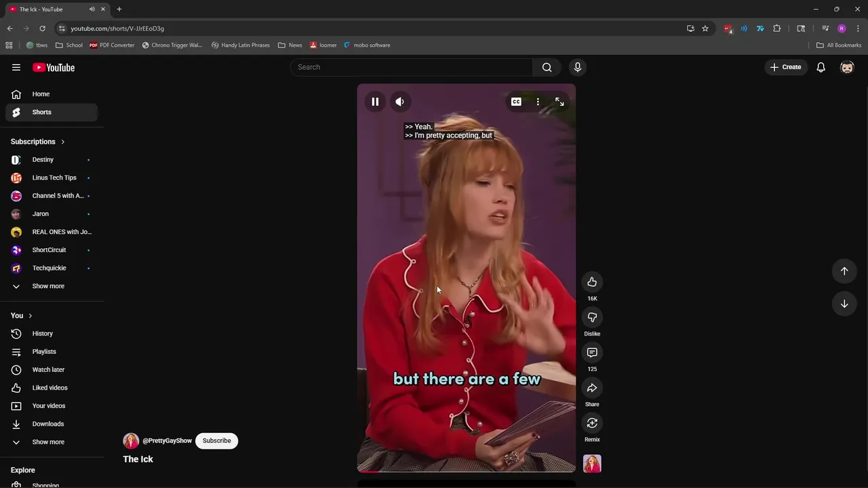Mute the tab via tab speaker icon
Viewport: 868px width, 488px height.
point(92,9)
